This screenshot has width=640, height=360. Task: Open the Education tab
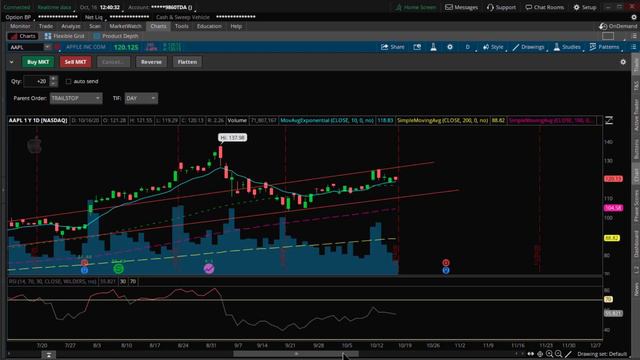pos(209,26)
